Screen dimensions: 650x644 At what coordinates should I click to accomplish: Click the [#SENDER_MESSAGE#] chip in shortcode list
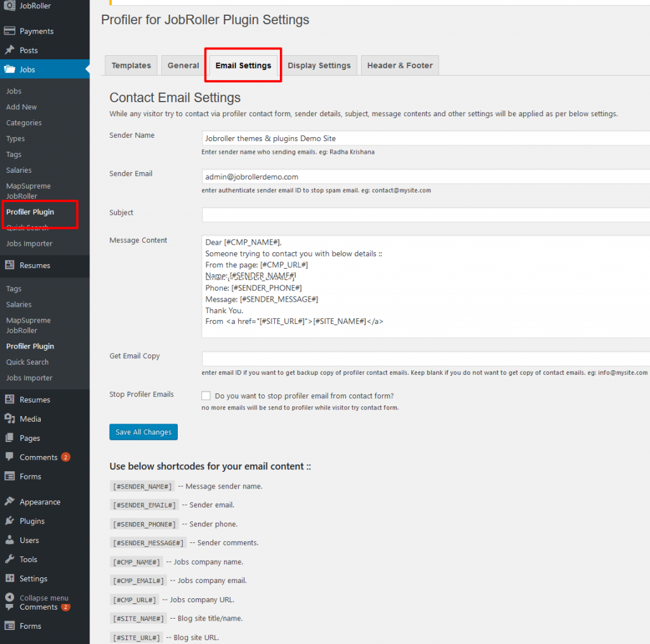point(148,543)
